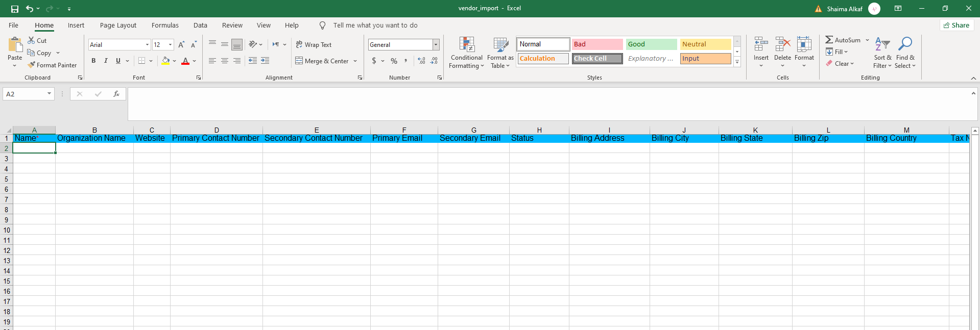Screen dimensions: 980x330
Task: Click the Insert Function fx icon
Action: click(x=116, y=94)
